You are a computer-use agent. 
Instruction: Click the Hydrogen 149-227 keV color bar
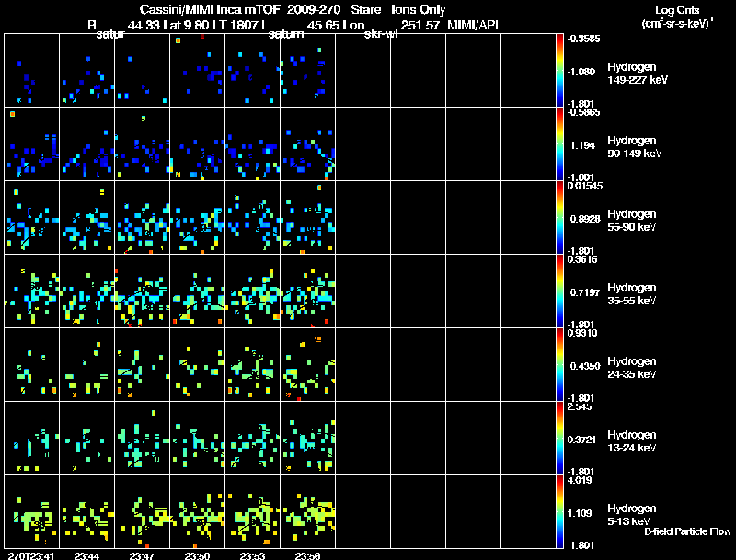click(x=559, y=71)
